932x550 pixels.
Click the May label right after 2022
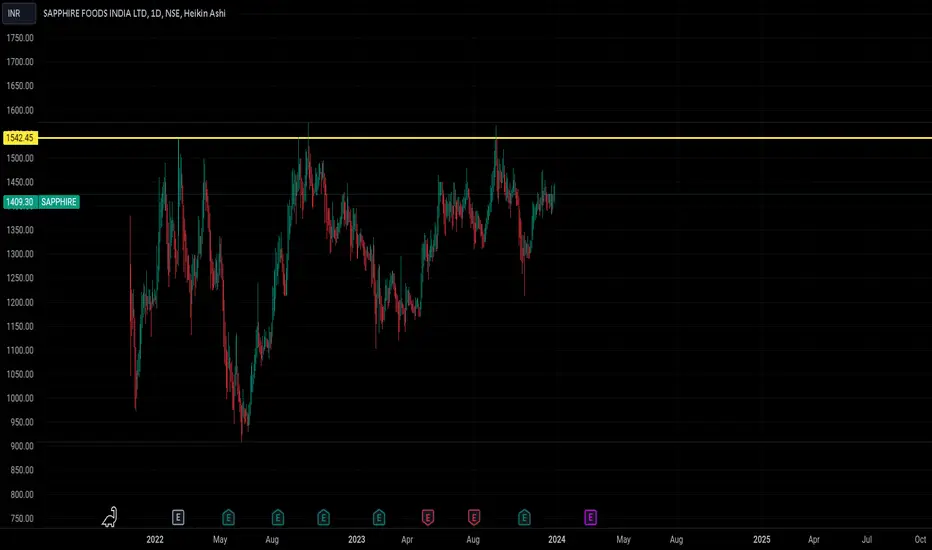click(x=220, y=539)
